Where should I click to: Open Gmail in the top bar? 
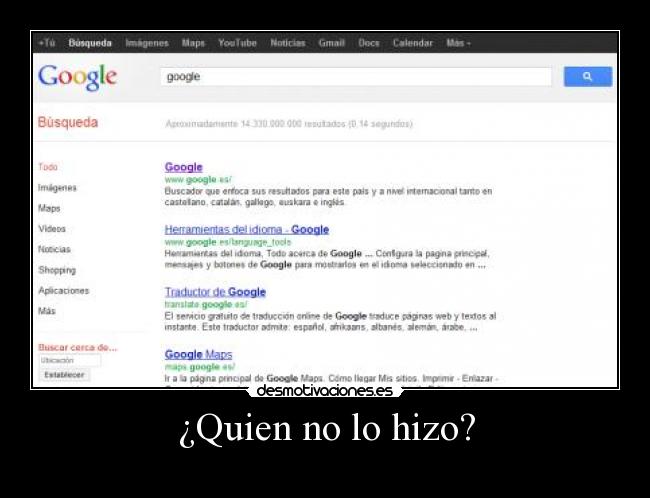[x=332, y=43]
